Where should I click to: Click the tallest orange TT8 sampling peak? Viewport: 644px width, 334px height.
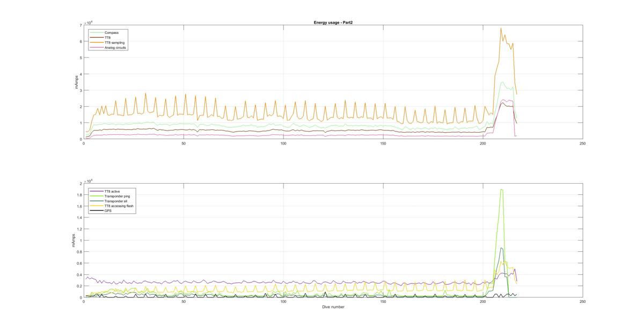[x=501, y=28]
